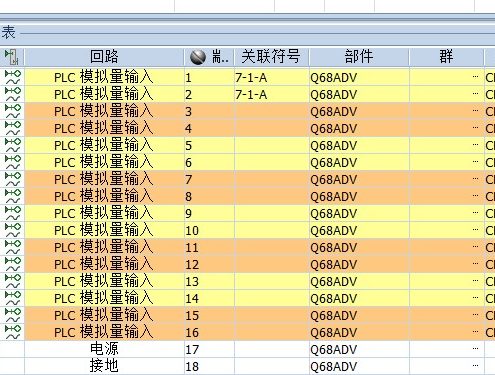Screen dimensions: 495x375
Task: Click terminal number cell 10
Action: pyautogui.click(x=209, y=230)
